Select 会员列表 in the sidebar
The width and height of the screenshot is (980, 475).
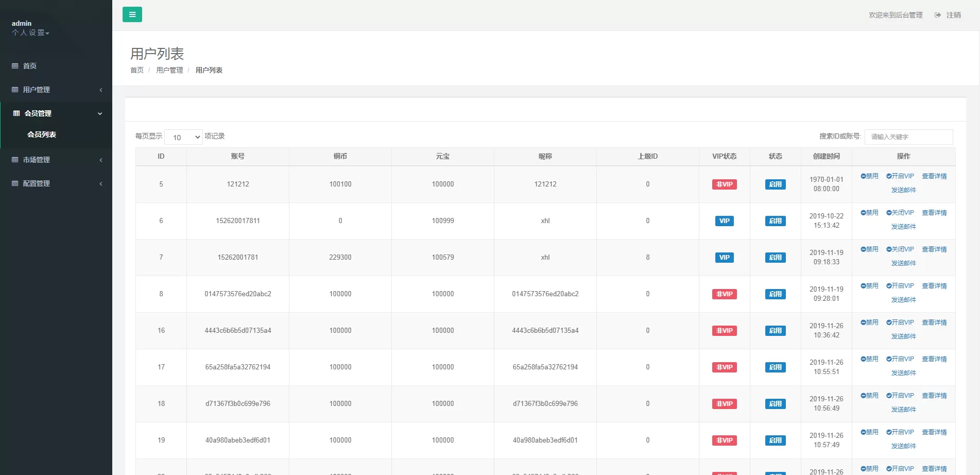coord(42,134)
